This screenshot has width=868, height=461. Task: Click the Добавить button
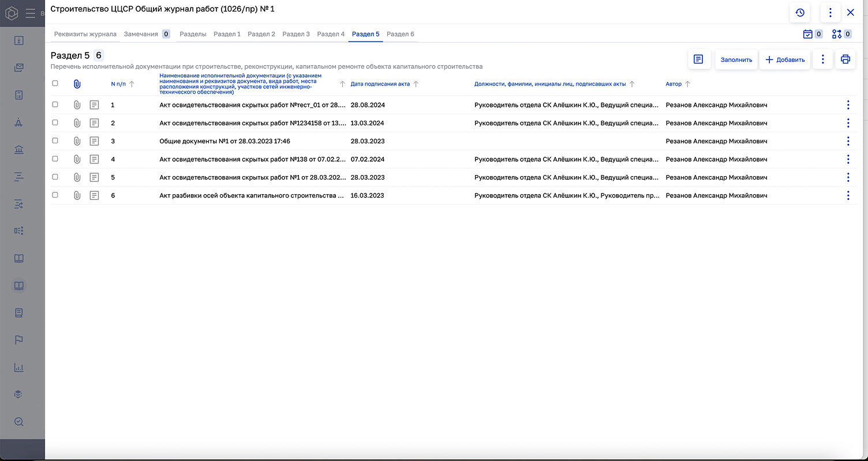pyautogui.click(x=785, y=60)
